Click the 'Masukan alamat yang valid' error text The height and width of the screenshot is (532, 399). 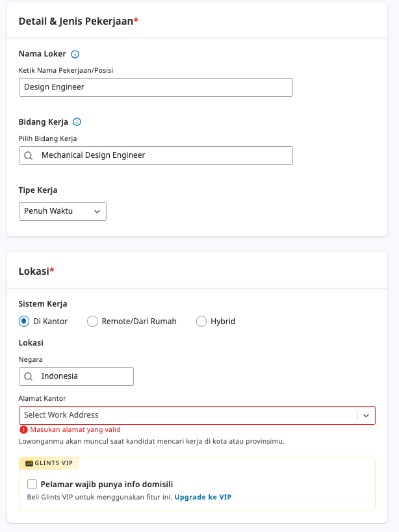[x=75, y=429]
